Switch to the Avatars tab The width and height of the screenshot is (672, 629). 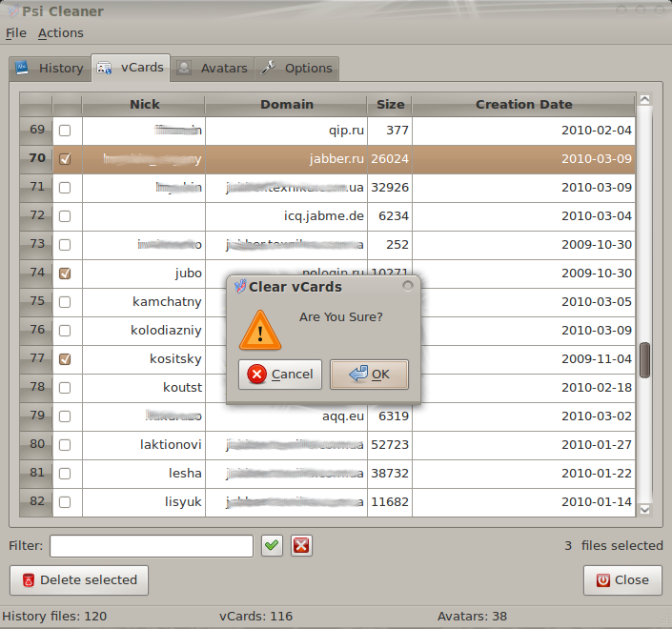coord(213,68)
